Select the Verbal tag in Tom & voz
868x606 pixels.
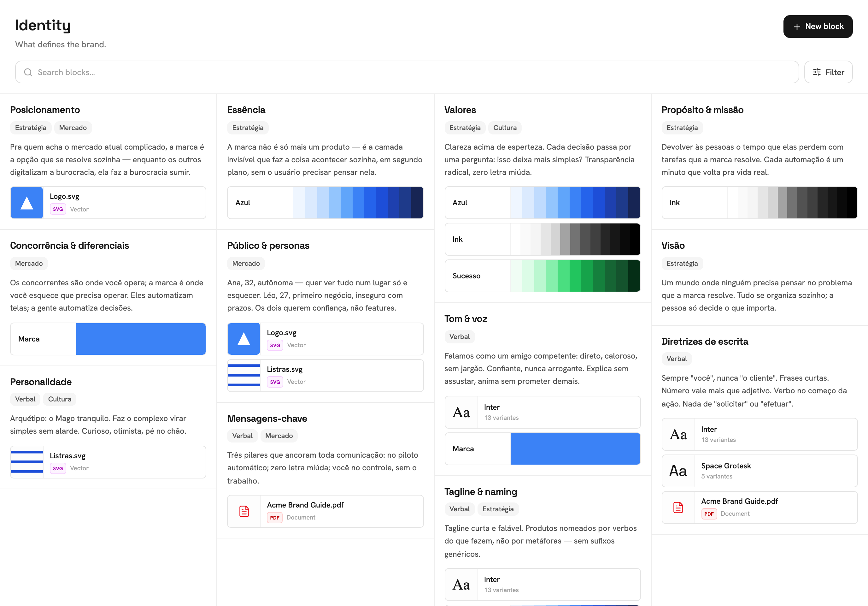coord(459,337)
